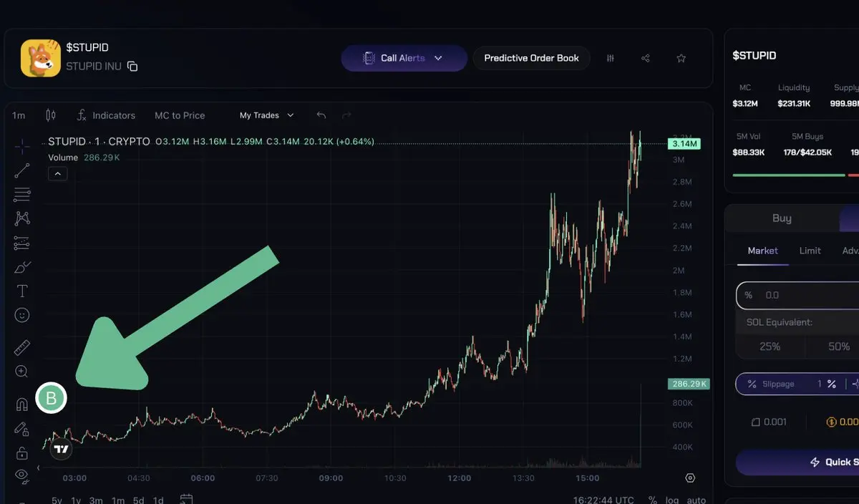Select the 5y date range
This screenshot has width=859, height=504.
point(57,500)
